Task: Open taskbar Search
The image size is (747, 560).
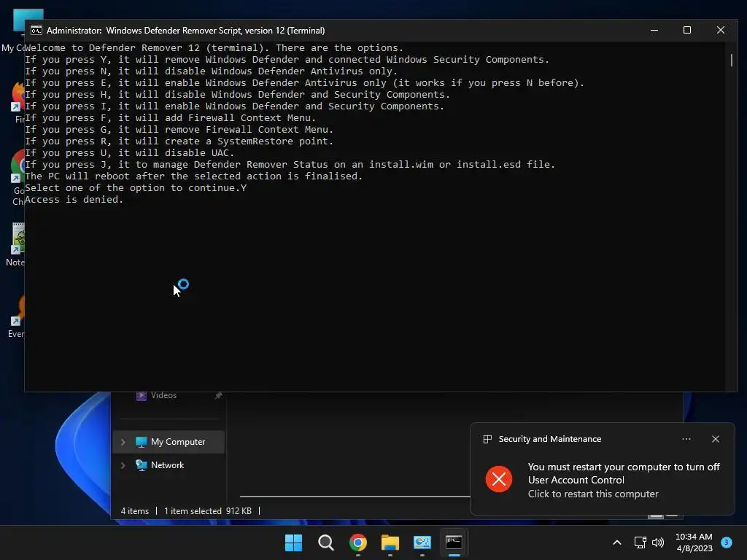Action: [326, 542]
